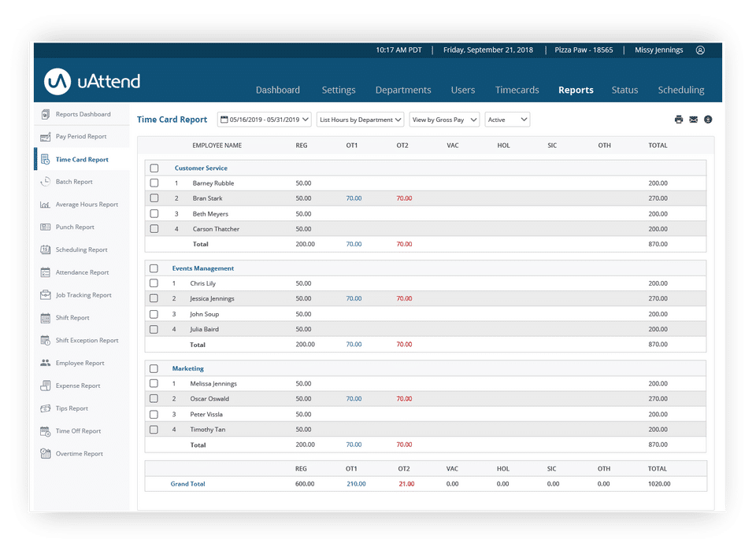Click the Punch Report icon
Image resolution: width=756 pixels, height=554 pixels.
46,227
